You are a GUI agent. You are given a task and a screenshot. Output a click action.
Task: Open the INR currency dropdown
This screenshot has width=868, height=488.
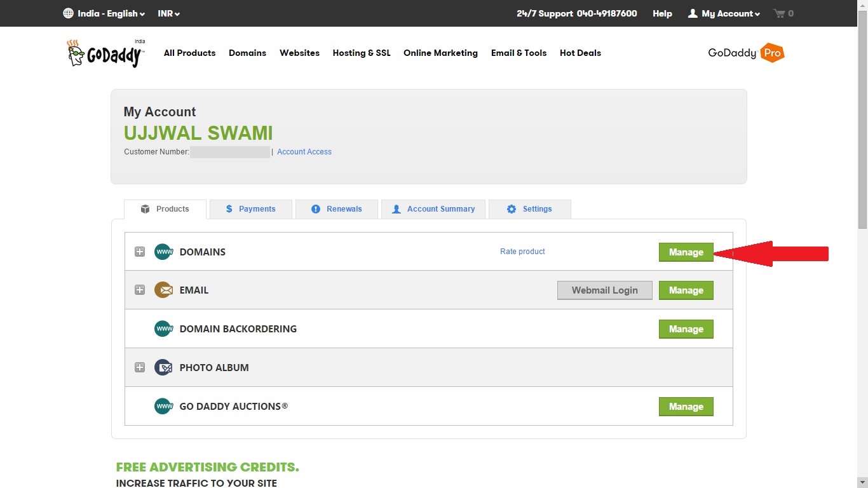169,13
